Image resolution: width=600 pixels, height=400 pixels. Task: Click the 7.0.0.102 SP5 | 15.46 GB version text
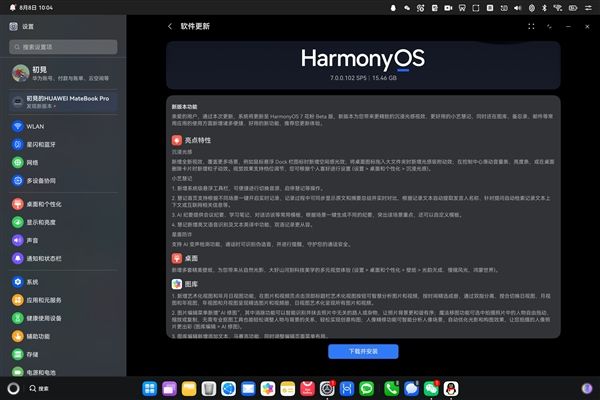pos(363,78)
